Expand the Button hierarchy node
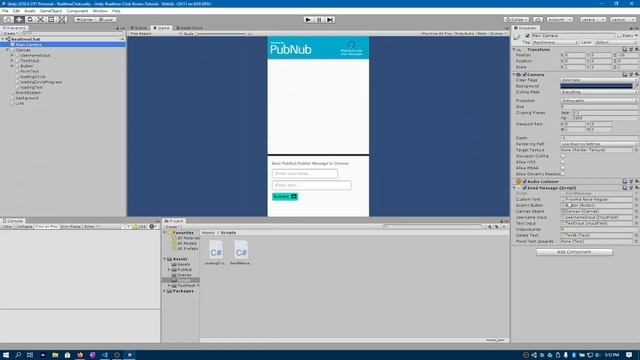The height and width of the screenshot is (360, 640). click(12, 66)
